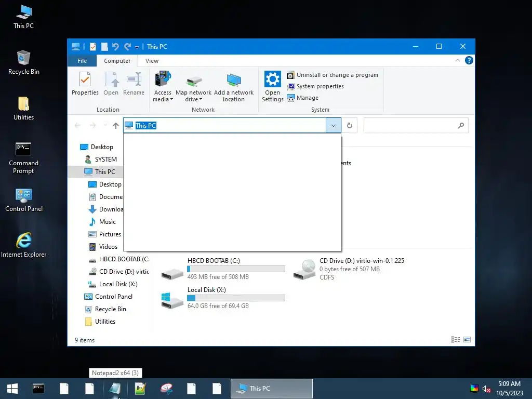Select HBCD BOOTAB (C:) drive tile

(223, 269)
